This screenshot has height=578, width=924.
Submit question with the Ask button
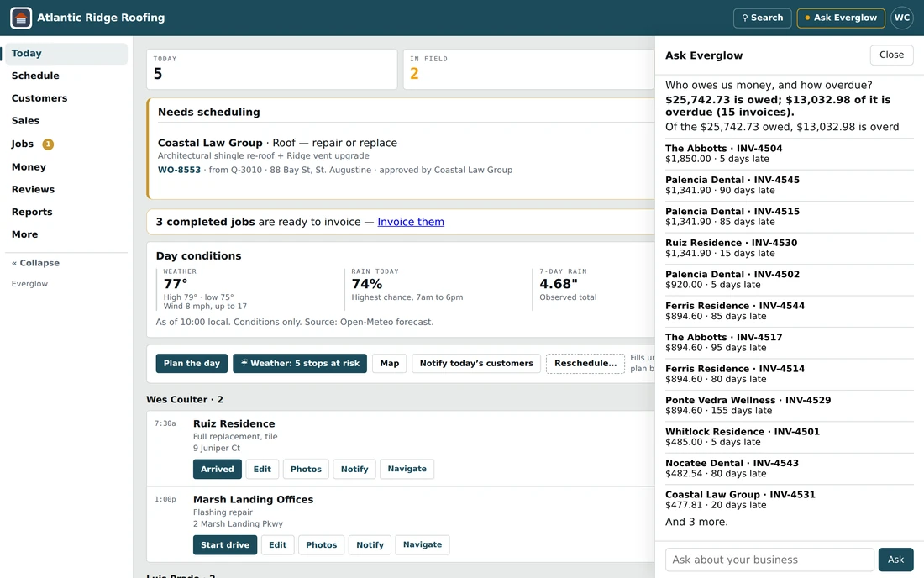pyautogui.click(x=895, y=560)
